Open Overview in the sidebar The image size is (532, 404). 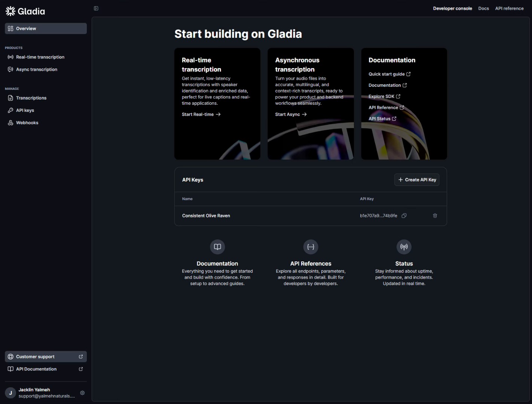tap(46, 28)
